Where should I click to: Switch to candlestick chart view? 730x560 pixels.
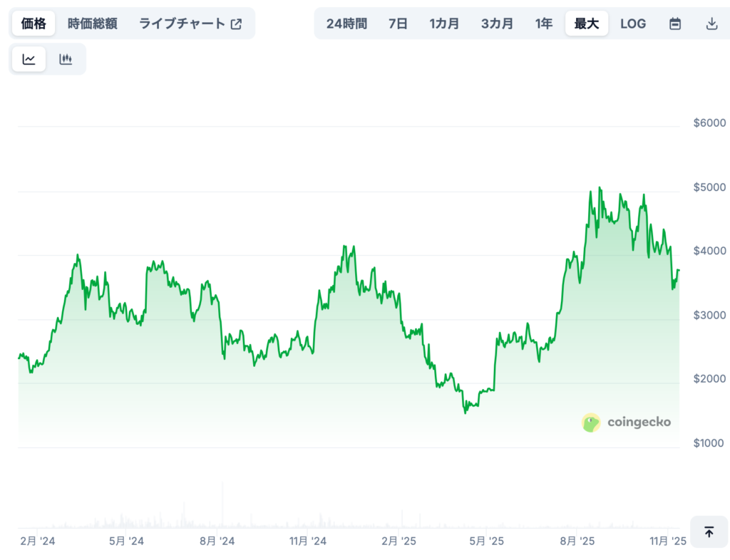[x=66, y=58]
